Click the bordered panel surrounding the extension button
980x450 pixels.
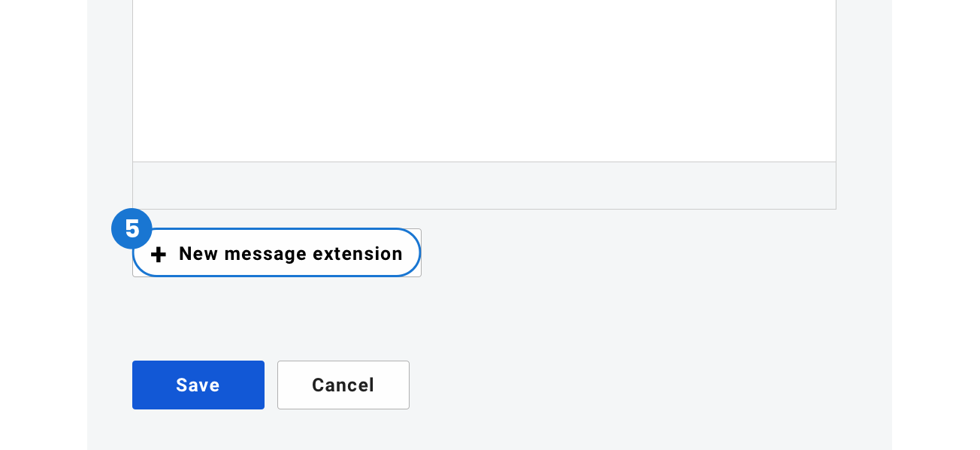point(277,252)
